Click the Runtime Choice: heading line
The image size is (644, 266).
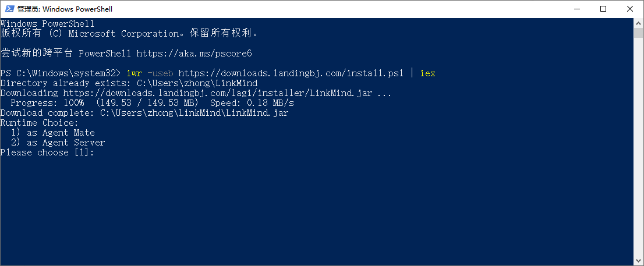(38, 123)
